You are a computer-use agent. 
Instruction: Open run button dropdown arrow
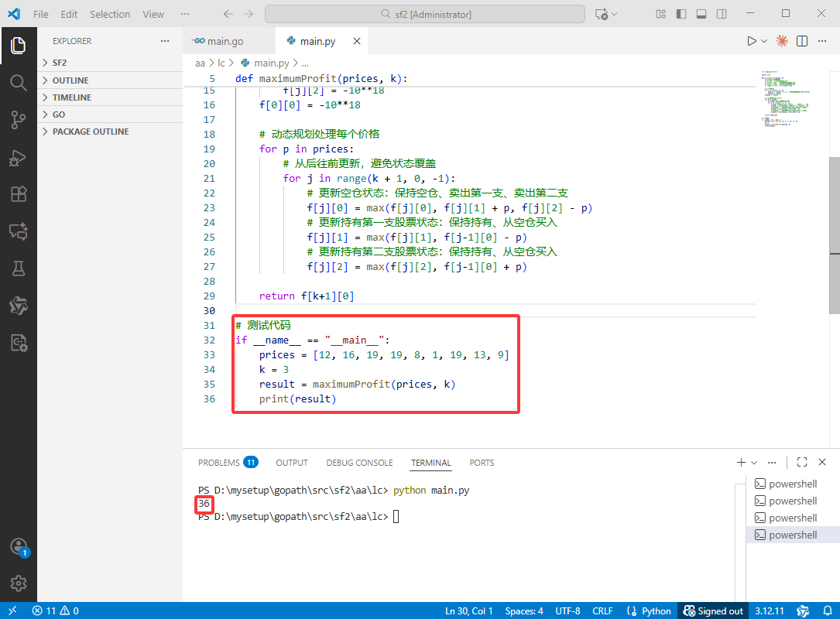764,41
